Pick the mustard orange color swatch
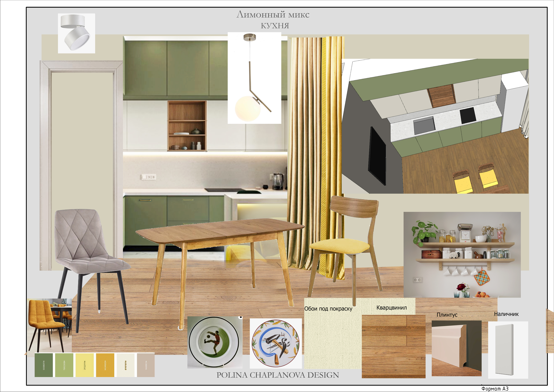The image size is (554, 392). point(105,365)
